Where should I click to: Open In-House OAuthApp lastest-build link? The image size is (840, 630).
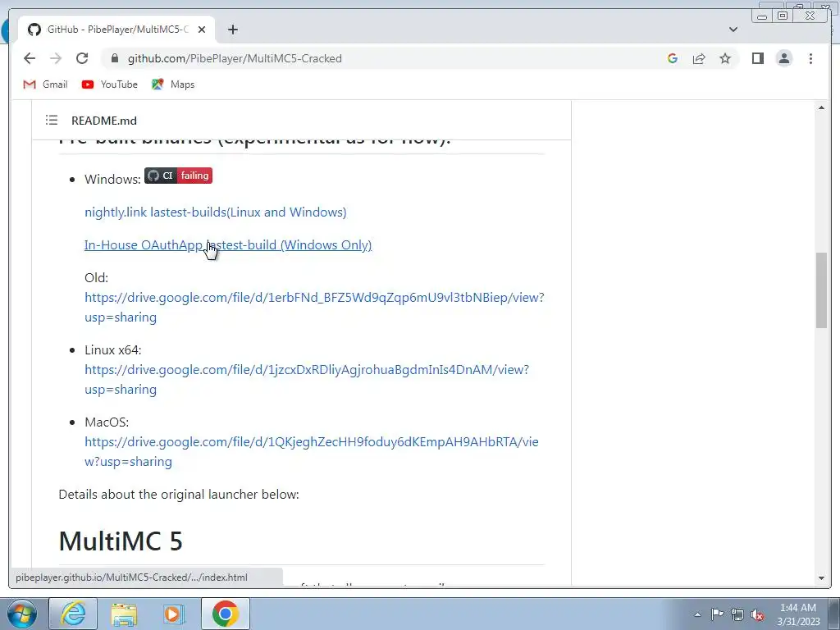pyautogui.click(x=228, y=244)
